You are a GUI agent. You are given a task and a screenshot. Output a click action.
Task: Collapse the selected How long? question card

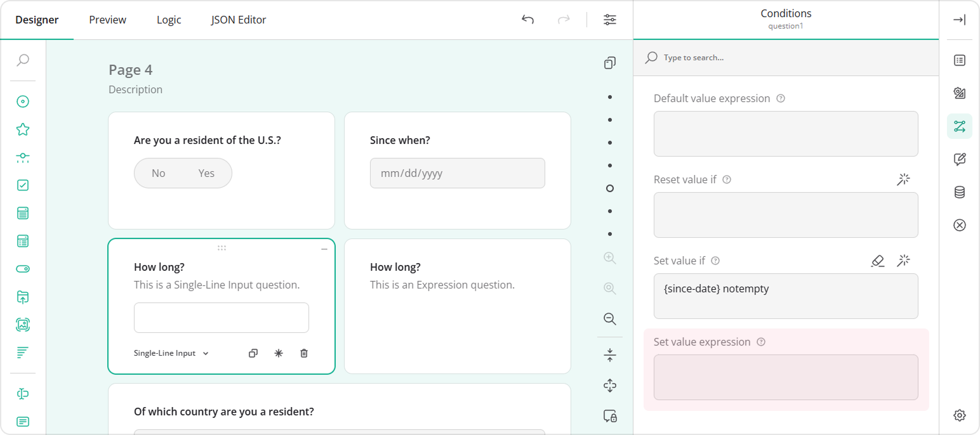[x=324, y=250]
